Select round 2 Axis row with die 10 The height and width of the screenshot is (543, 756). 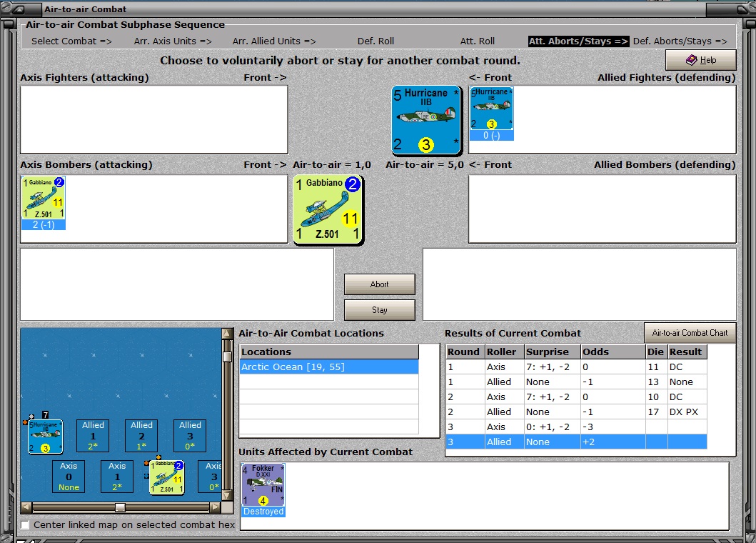tap(577, 397)
